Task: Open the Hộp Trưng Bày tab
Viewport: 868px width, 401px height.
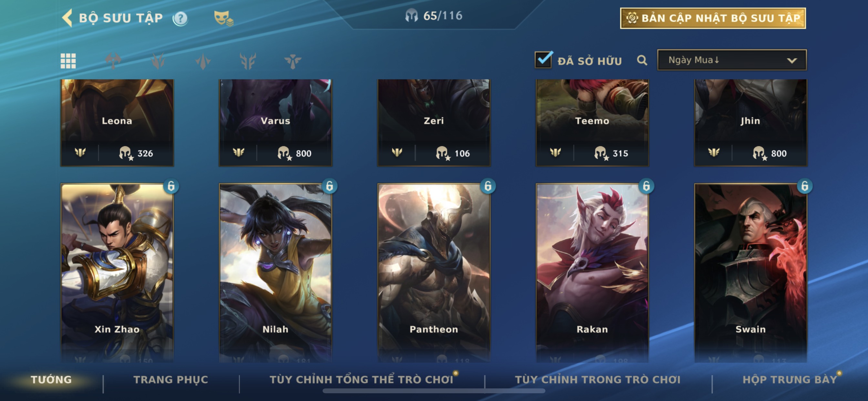Action: pos(790,380)
